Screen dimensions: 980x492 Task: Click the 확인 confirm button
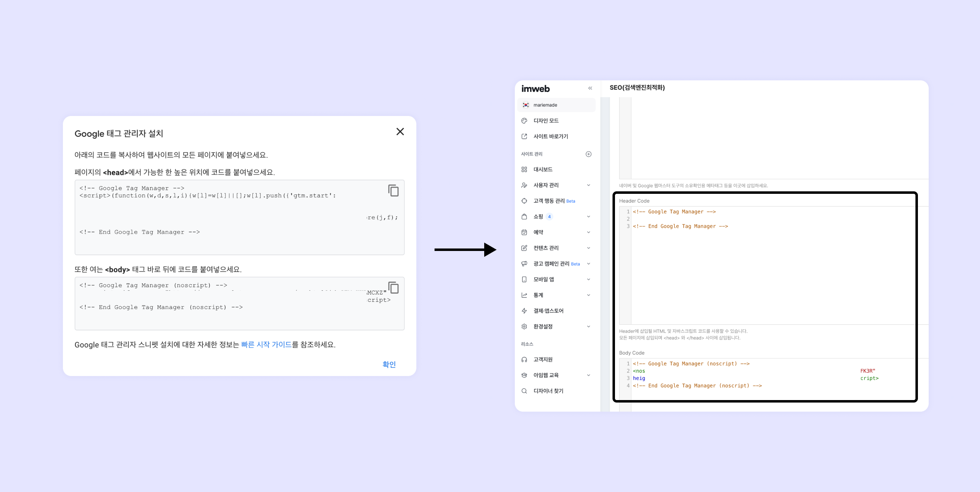tap(389, 364)
